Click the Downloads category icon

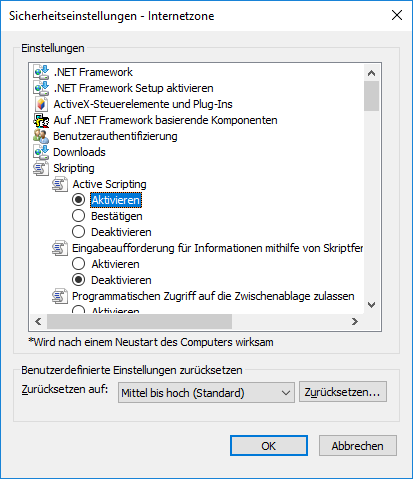coord(41,152)
